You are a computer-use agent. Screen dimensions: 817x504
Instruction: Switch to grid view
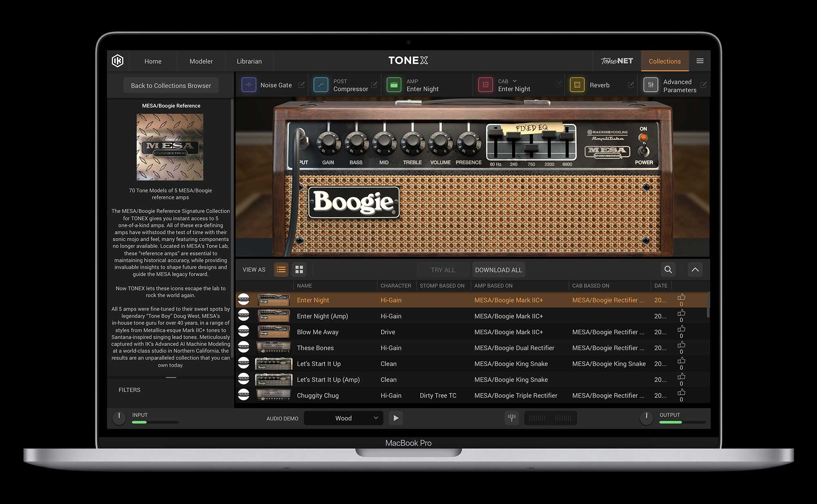pos(299,269)
